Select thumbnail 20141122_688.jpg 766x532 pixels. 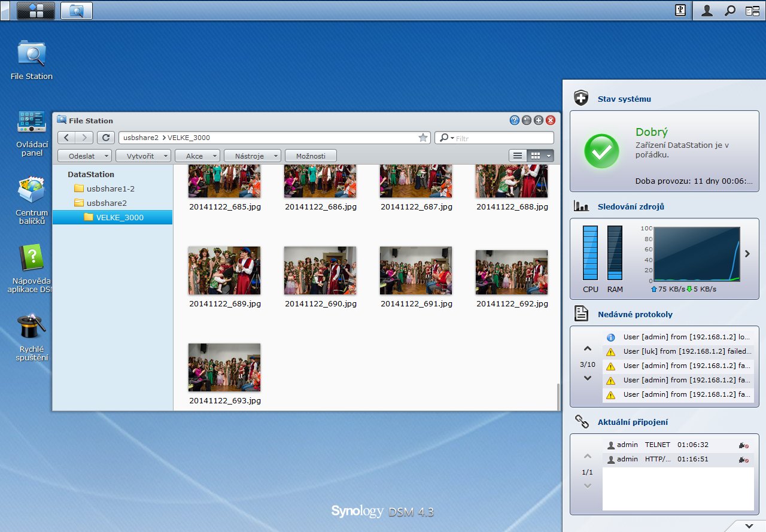pos(512,181)
